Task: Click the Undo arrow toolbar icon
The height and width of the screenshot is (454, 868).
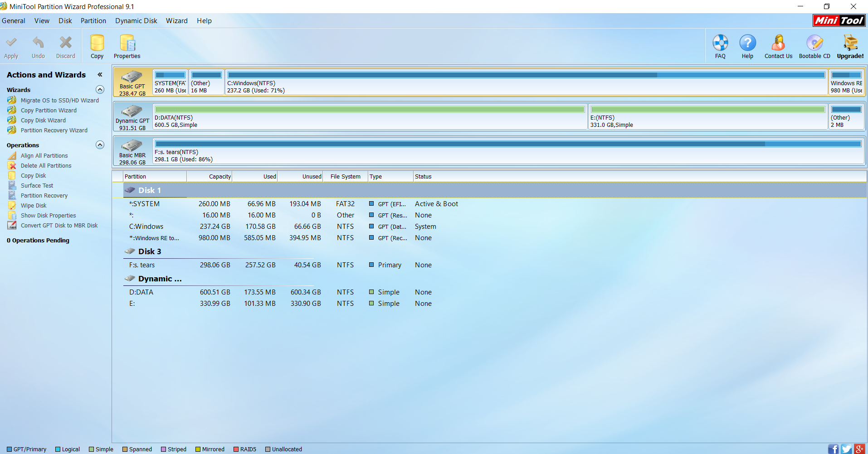Action: [x=38, y=43]
